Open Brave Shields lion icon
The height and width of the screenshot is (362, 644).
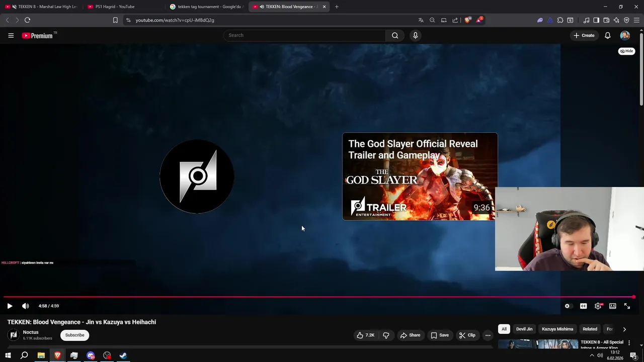(x=467, y=20)
